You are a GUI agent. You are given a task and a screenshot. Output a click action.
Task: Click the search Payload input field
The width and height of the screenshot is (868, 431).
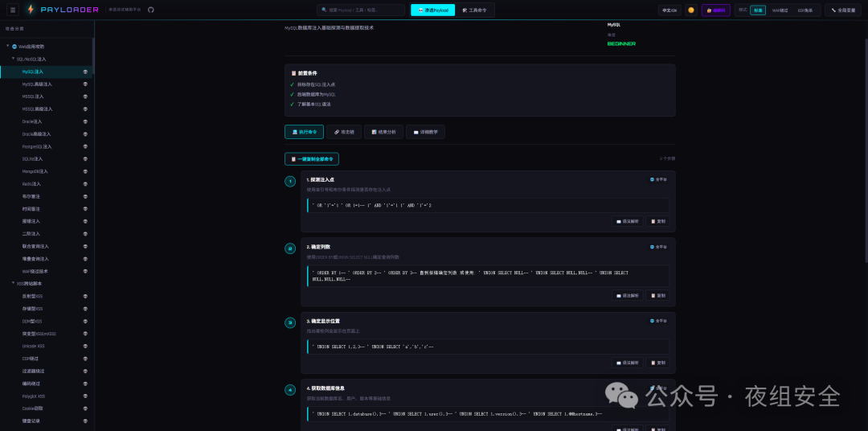[362, 10]
